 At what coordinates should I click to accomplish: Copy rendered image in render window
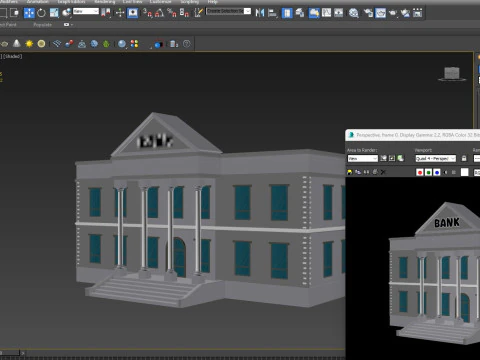358,172
